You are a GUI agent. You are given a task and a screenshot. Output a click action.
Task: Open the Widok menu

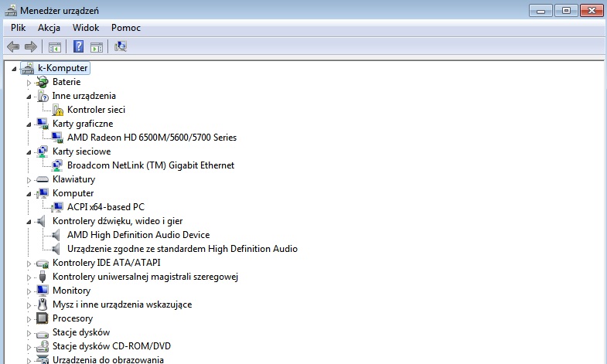[x=86, y=28]
